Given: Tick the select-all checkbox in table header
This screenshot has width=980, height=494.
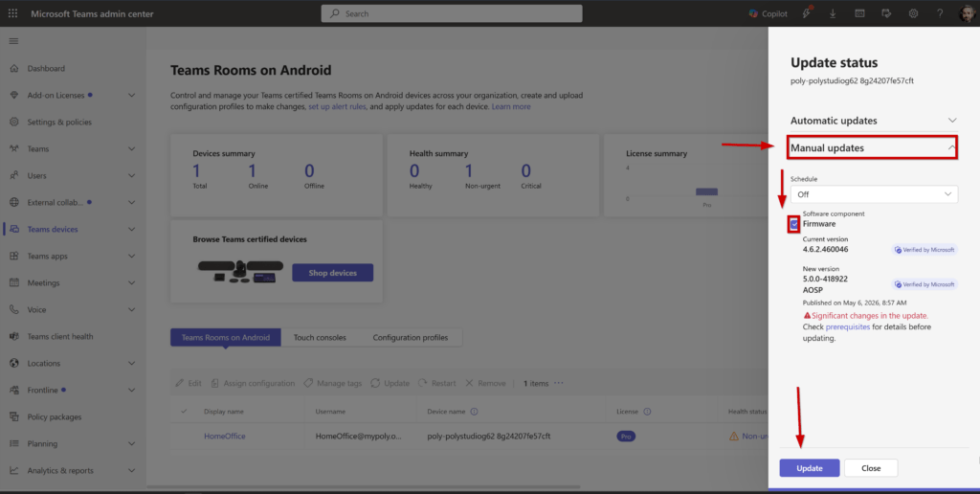Looking at the screenshot, I should [184, 412].
